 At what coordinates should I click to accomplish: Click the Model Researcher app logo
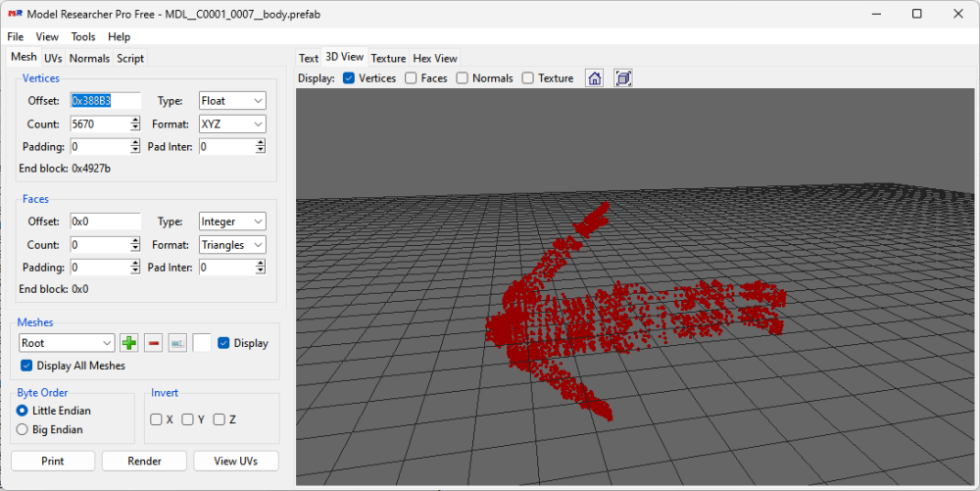coord(15,14)
